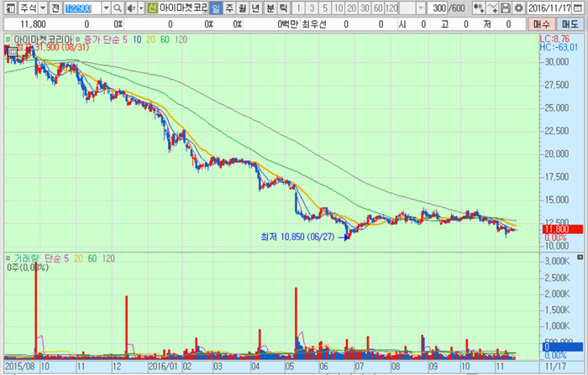The width and height of the screenshot is (588, 375).
Task: Switch to monthly (월) chart period
Action: coord(243,8)
